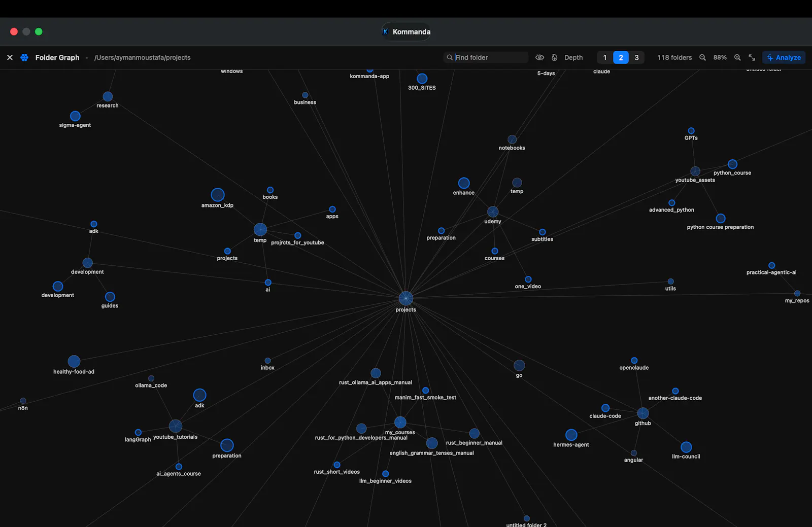
Task: Select the ai_agents_course folder node
Action: (x=179, y=467)
